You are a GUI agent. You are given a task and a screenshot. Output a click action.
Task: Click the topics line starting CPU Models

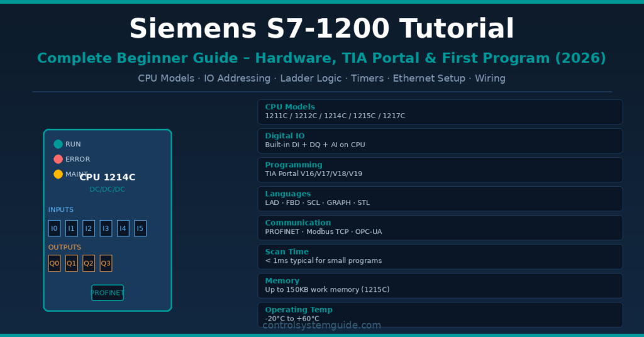pos(321,78)
